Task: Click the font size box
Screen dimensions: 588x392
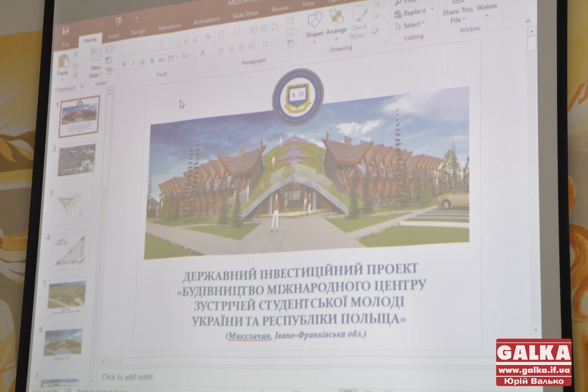Action: coord(171,43)
